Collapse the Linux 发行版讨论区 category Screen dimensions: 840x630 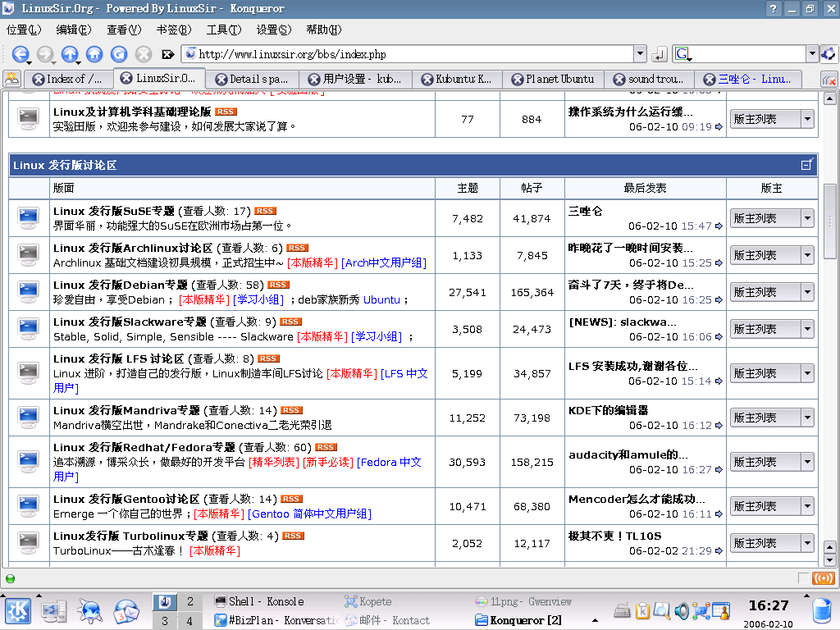coord(807,165)
